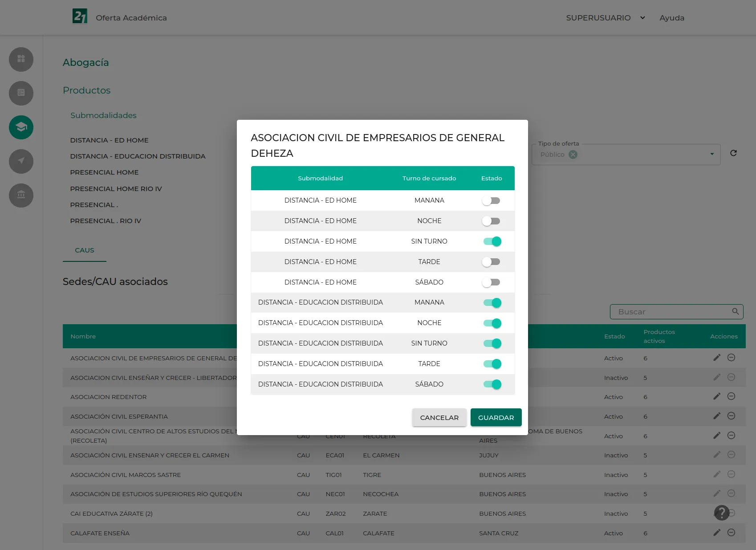Dismiss the dialog with CANCELAR

tap(439, 417)
